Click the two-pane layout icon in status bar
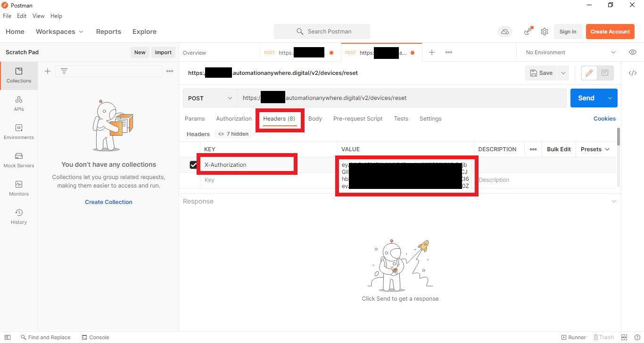Viewport: 644px width, 343px height. point(624,337)
